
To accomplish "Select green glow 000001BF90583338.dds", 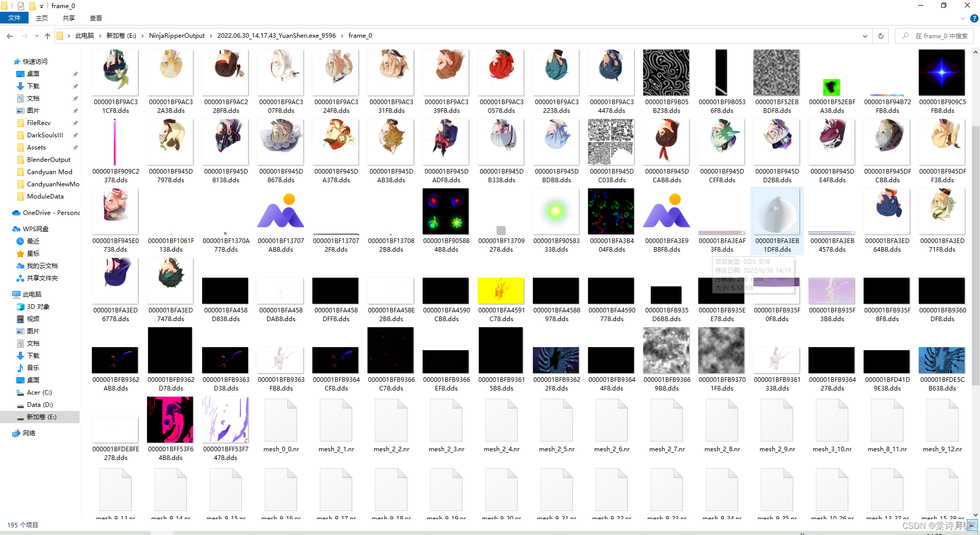I will pos(556,221).
